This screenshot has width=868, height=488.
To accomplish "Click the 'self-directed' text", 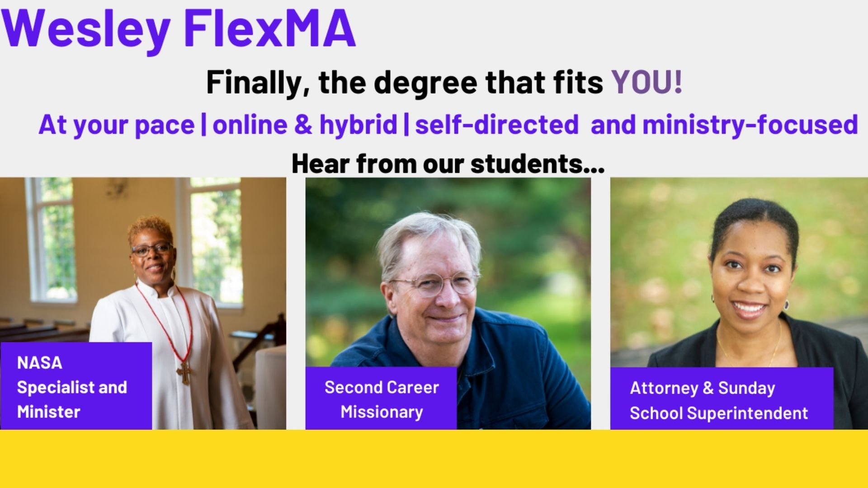I will (x=496, y=124).
